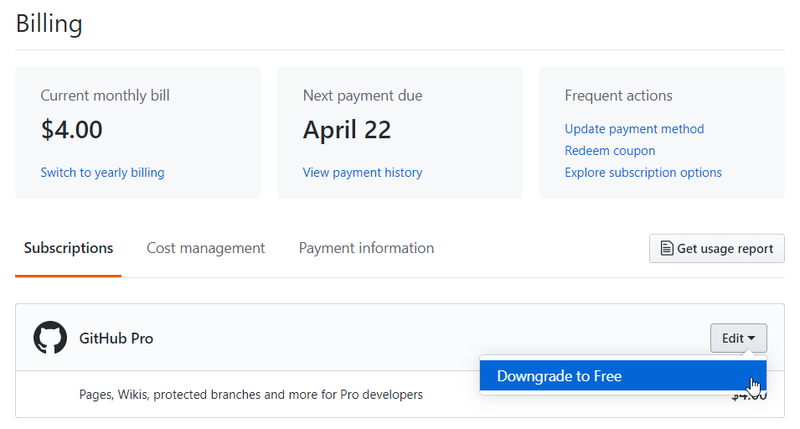Click the Next payment due label
The height and width of the screenshot is (429, 800).
coord(362,96)
